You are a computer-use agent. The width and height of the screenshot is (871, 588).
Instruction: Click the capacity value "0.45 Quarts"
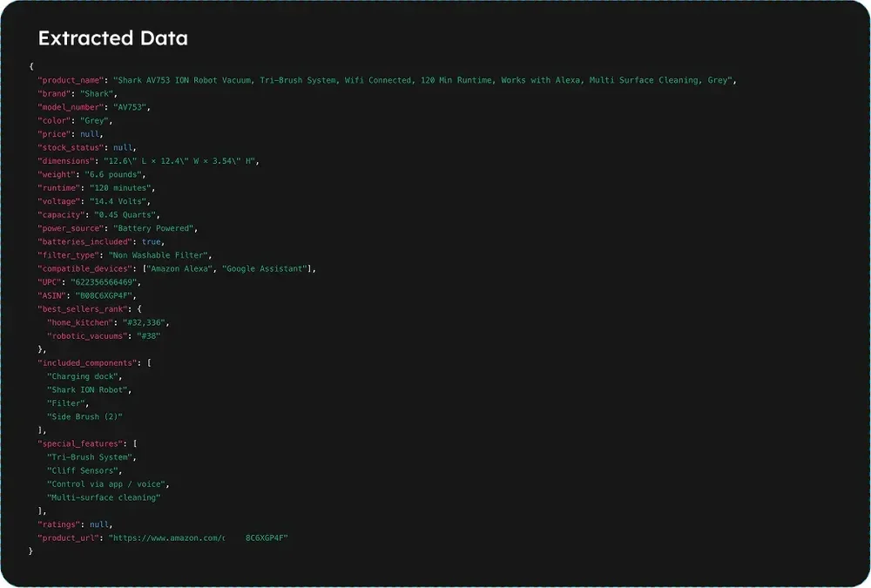(125, 214)
